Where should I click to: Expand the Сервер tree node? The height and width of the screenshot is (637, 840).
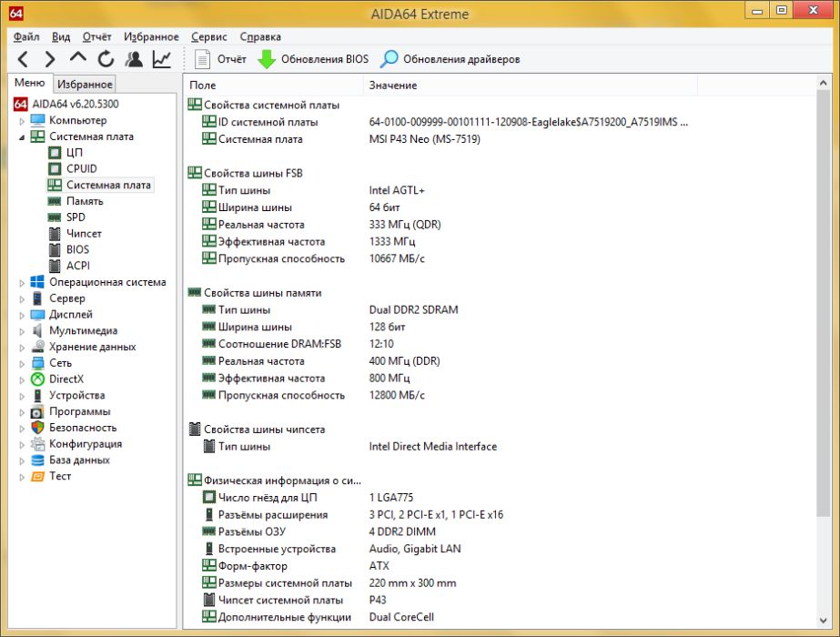pos(22,299)
